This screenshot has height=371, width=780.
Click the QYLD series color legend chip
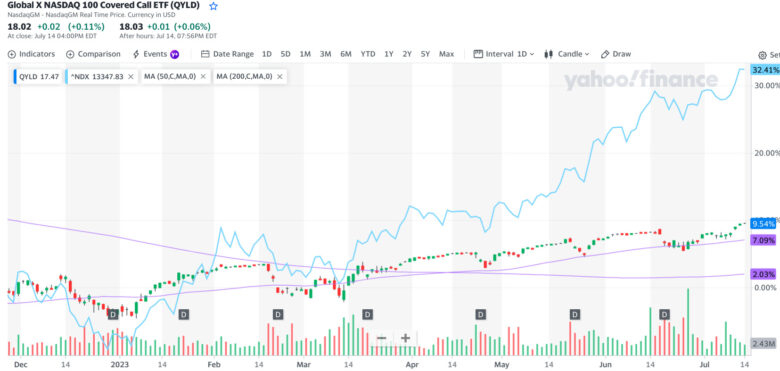[15, 77]
